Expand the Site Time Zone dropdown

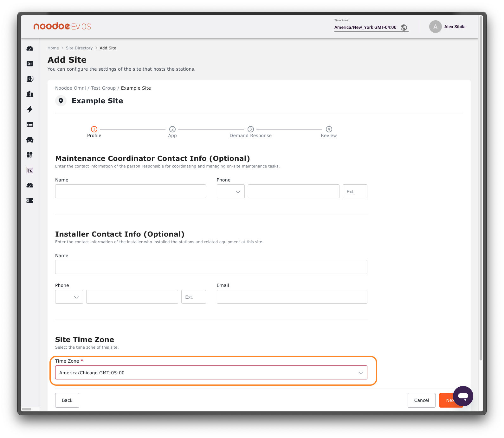click(x=211, y=373)
